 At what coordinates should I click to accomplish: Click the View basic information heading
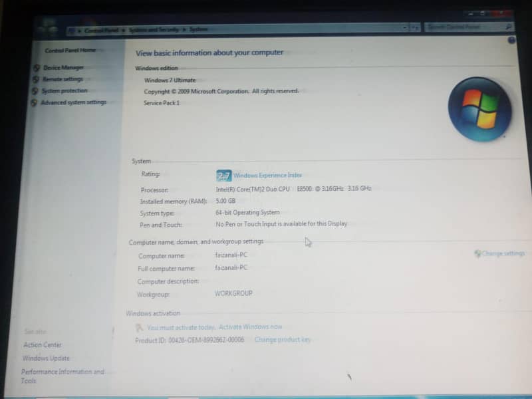click(x=209, y=53)
